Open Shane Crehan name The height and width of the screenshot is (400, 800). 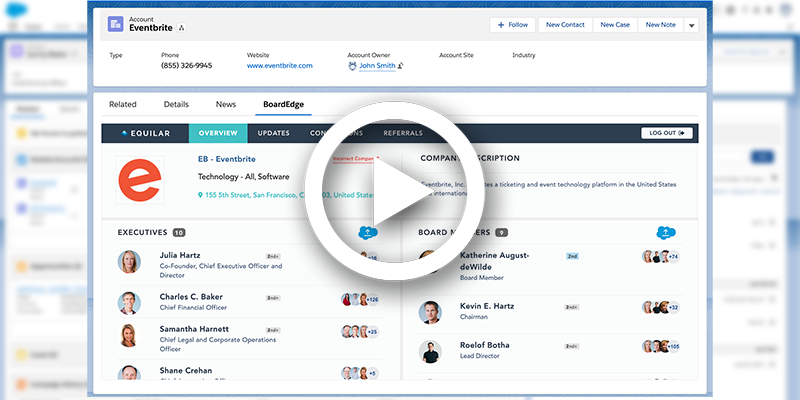tap(186, 370)
